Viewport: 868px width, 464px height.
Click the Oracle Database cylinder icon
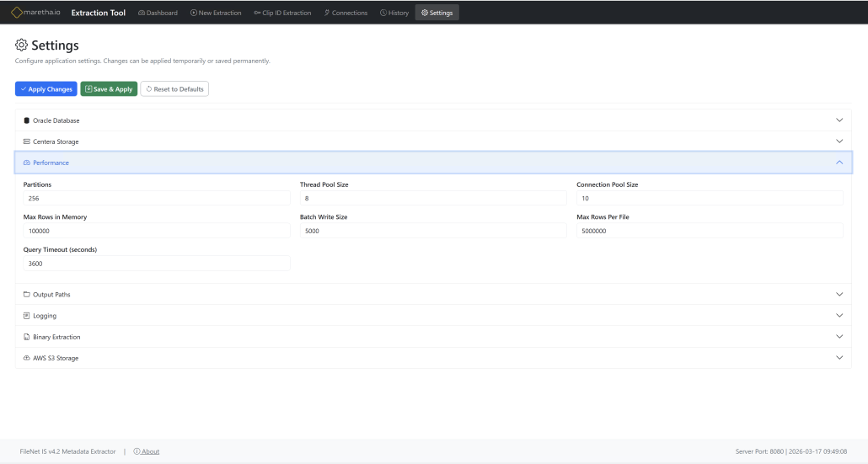click(x=27, y=120)
